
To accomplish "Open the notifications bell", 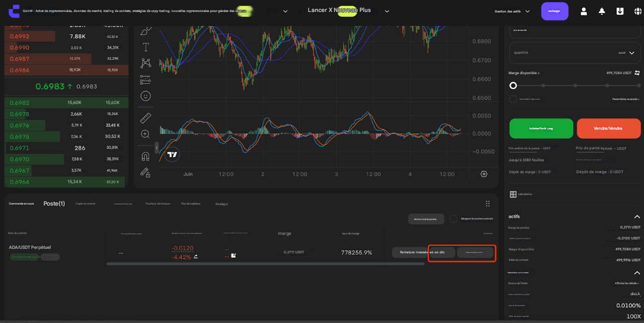I will (x=602, y=11).
